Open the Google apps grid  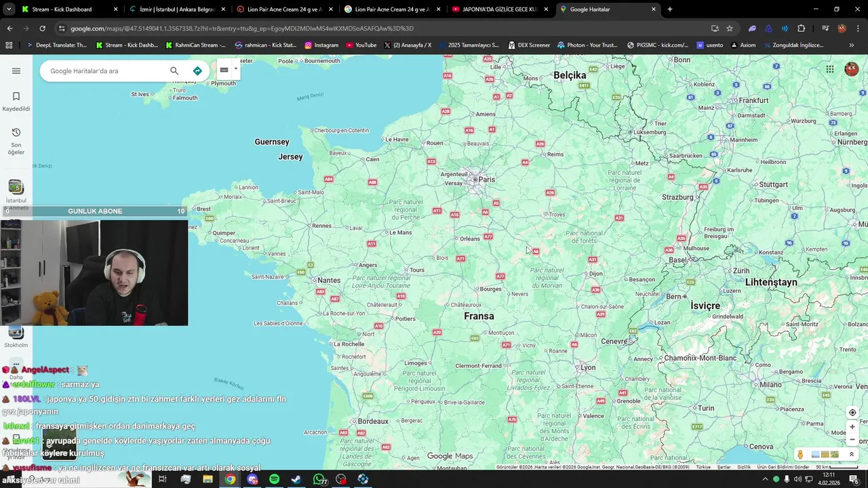(830, 69)
